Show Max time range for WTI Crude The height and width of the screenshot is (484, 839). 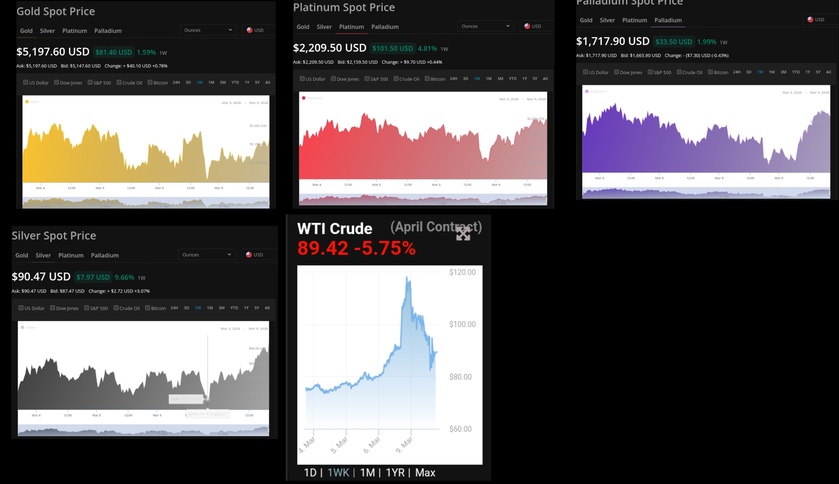[425, 472]
